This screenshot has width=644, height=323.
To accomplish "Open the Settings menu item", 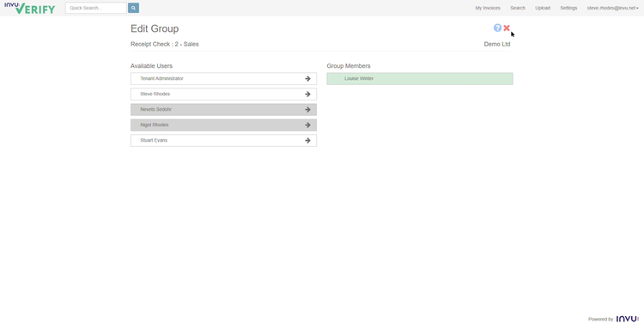I will point(568,8).
